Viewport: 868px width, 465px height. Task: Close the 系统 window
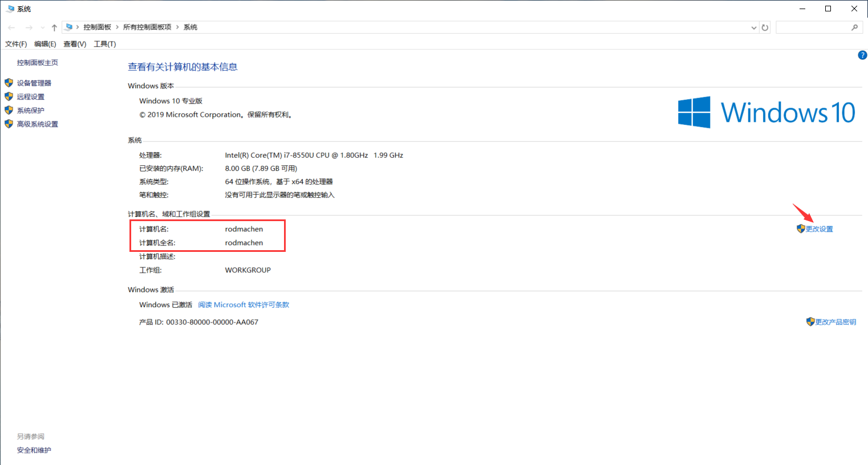[854, 9]
